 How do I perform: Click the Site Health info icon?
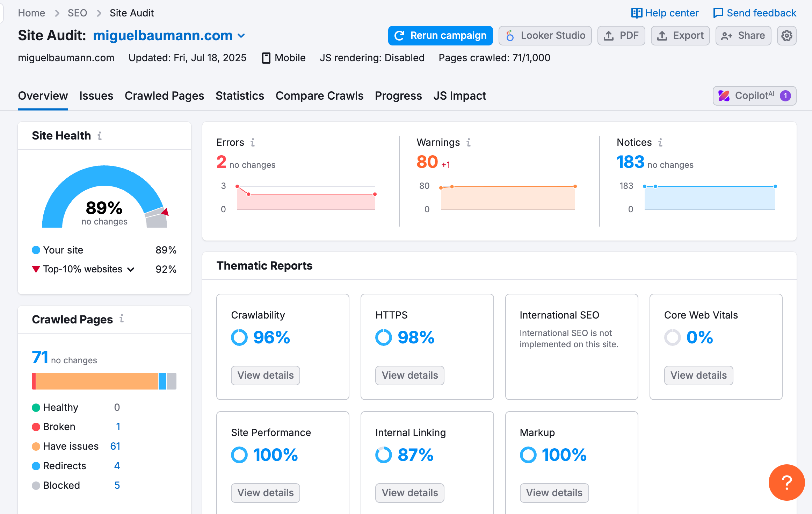point(100,136)
